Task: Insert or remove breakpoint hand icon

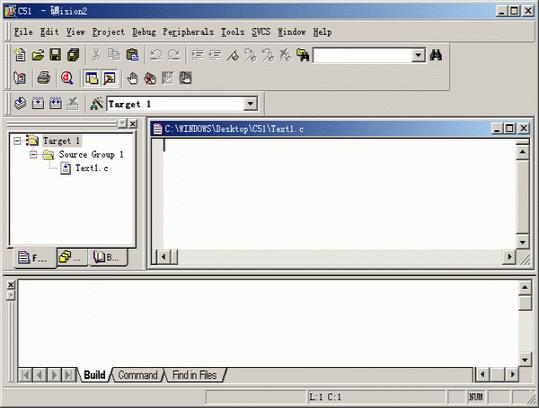Action: pyautogui.click(x=132, y=78)
